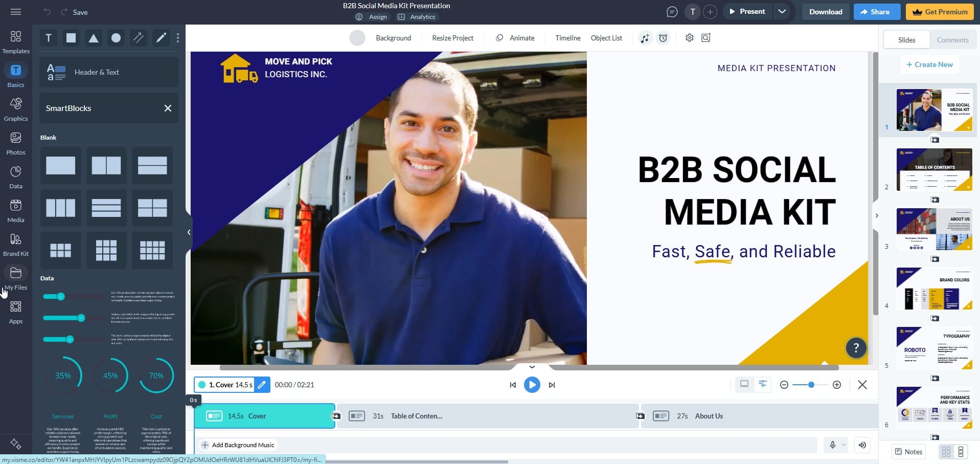Image resolution: width=980 pixels, height=464 pixels.
Task: Click the undo arrow icon
Action: [x=47, y=12]
